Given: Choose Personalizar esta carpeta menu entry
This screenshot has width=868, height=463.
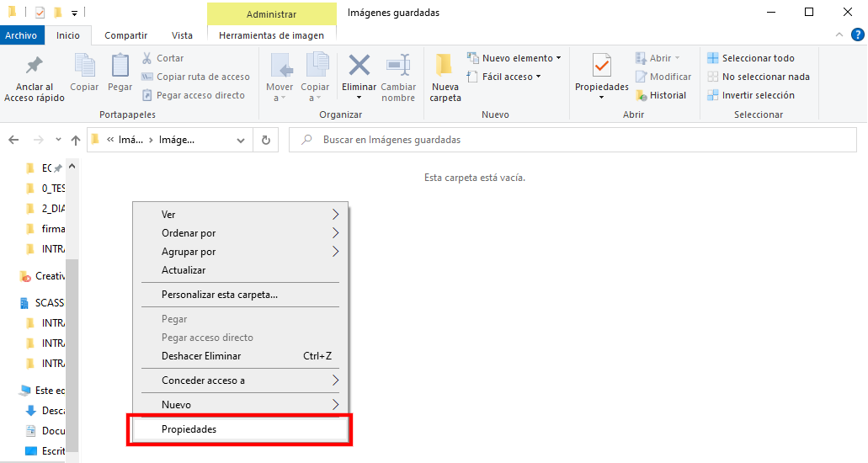Looking at the screenshot, I should click(220, 295).
